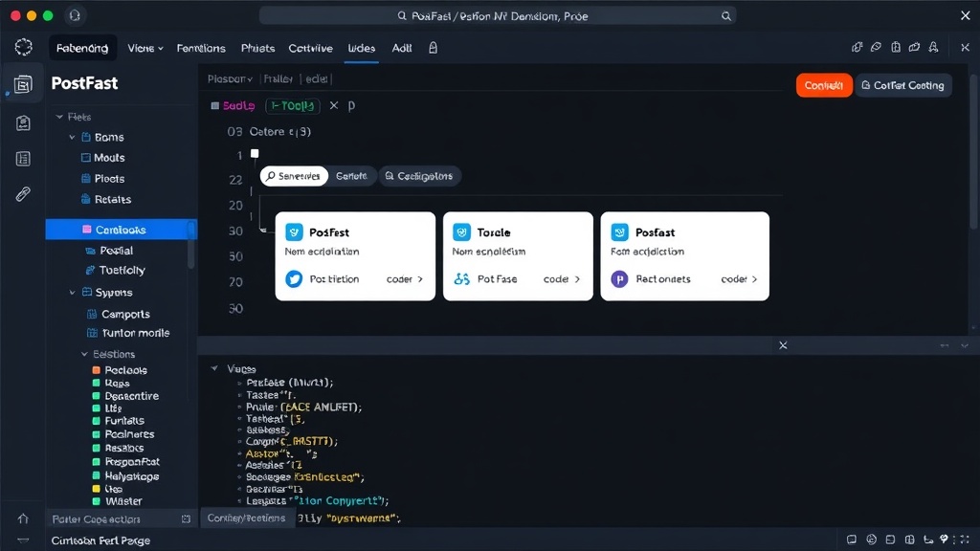The image size is (980, 551).
Task: Click the title bar search field
Action: point(498,16)
